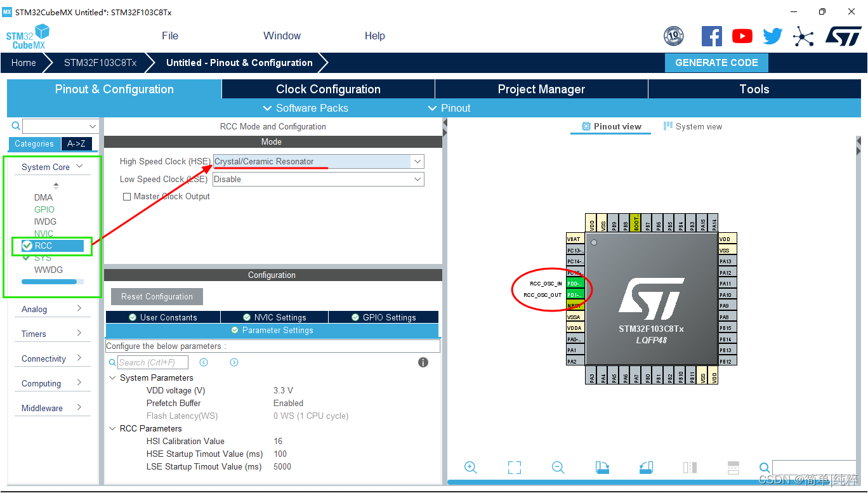
Task: Click STM32F103C8Tx breadcrumb
Action: click(100, 63)
